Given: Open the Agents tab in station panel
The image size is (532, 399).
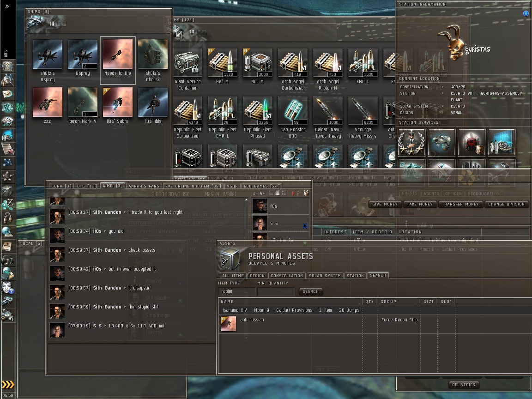Looking at the screenshot, I should pyautogui.click(x=431, y=193).
